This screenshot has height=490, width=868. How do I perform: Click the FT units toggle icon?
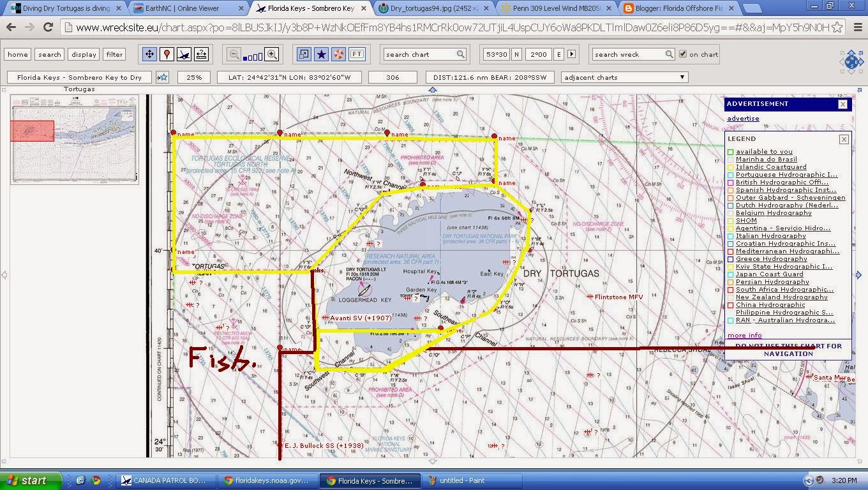pyautogui.click(x=356, y=54)
